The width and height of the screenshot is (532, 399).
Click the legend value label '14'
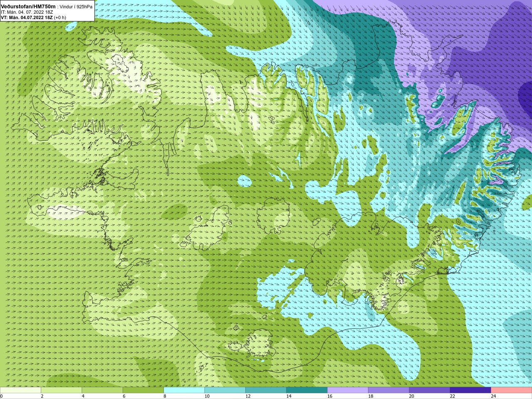pyautogui.click(x=289, y=396)
